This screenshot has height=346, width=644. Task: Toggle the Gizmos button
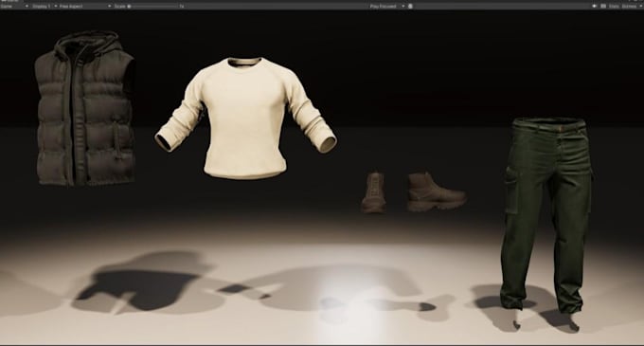pyautogui.click(x=629, y=7)
